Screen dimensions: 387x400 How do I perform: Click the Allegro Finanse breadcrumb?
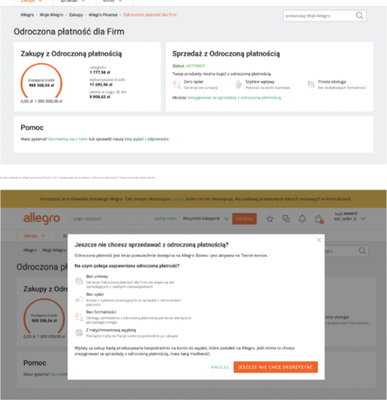click(x=103, y=15)
